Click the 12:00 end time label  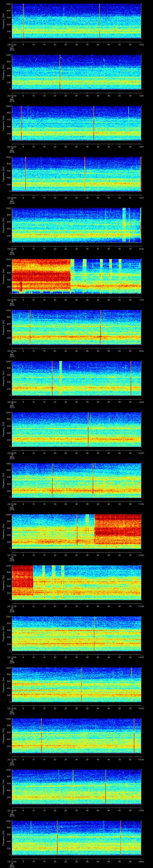coord(141,555)
